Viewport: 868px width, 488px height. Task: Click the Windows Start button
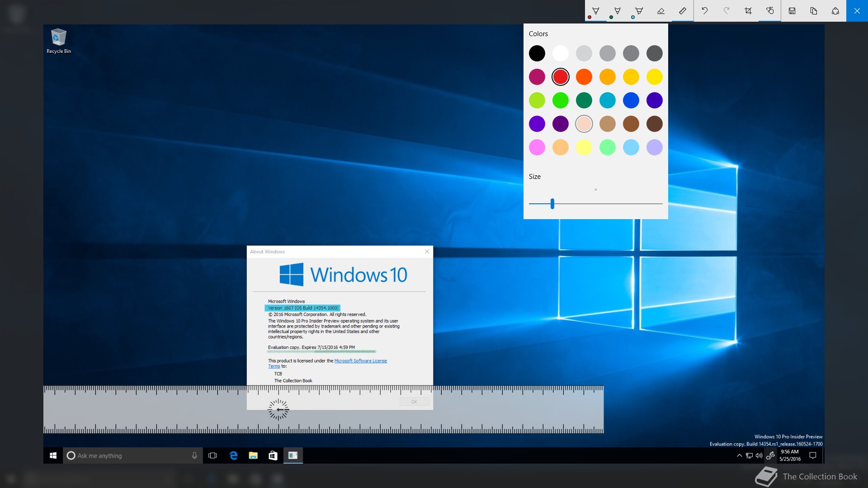click(x=53, y=455)
